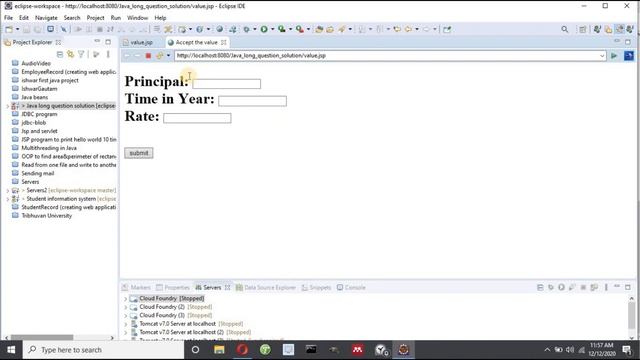640x360 pixels.
Task: Select the AudioVideo project
Action: (36, 64)
